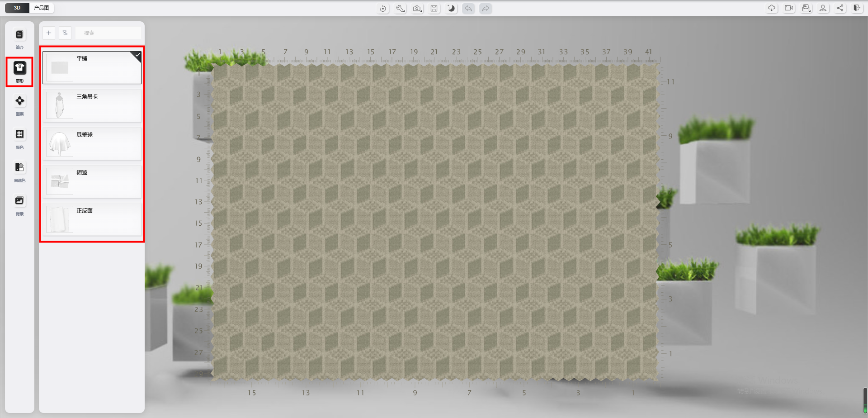Redo the last undone action
This screenshot has width=868, height=418.
tap(486, 9)
